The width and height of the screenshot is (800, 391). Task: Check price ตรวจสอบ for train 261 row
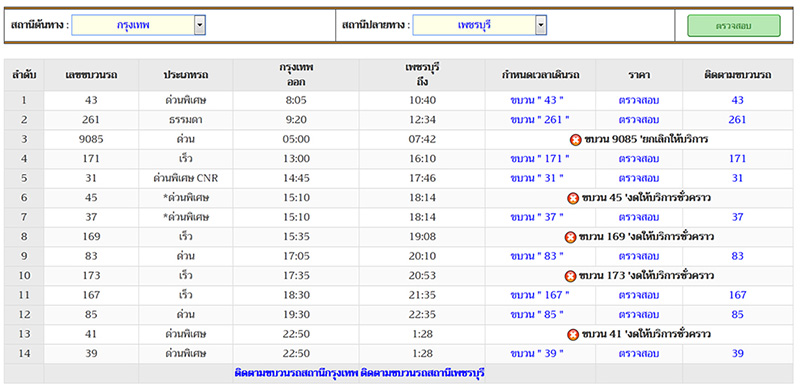click(x=639, y=120)
